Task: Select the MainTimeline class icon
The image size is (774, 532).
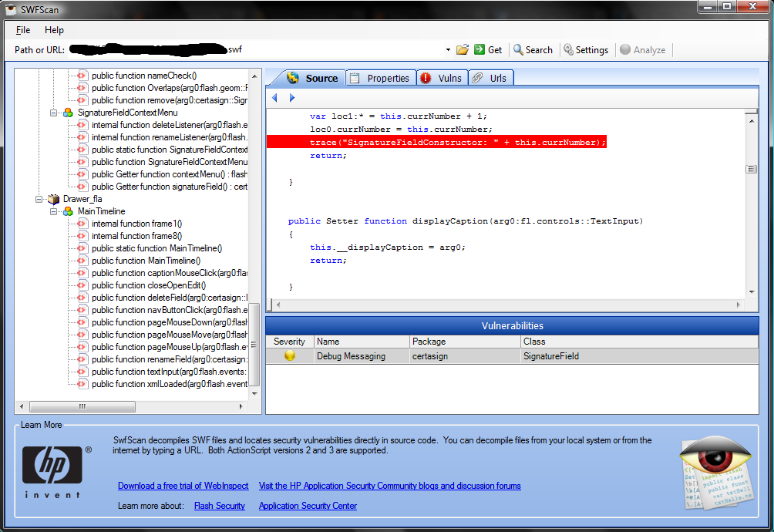Action: tap(68, 212)
